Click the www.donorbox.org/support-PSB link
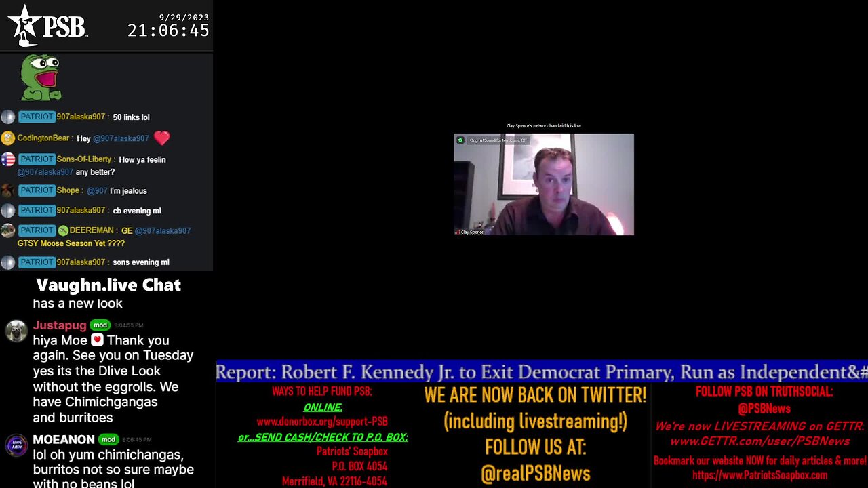 point(322,422)
